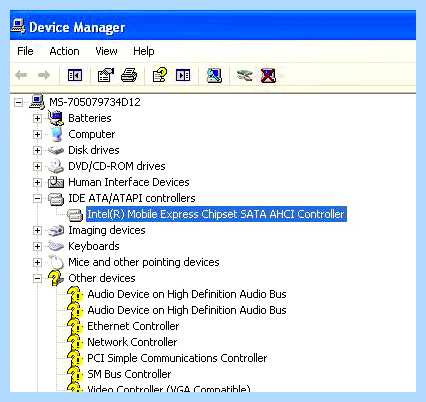Click the Imaging devices camera icon
The image size is (426, 402).
56,230
